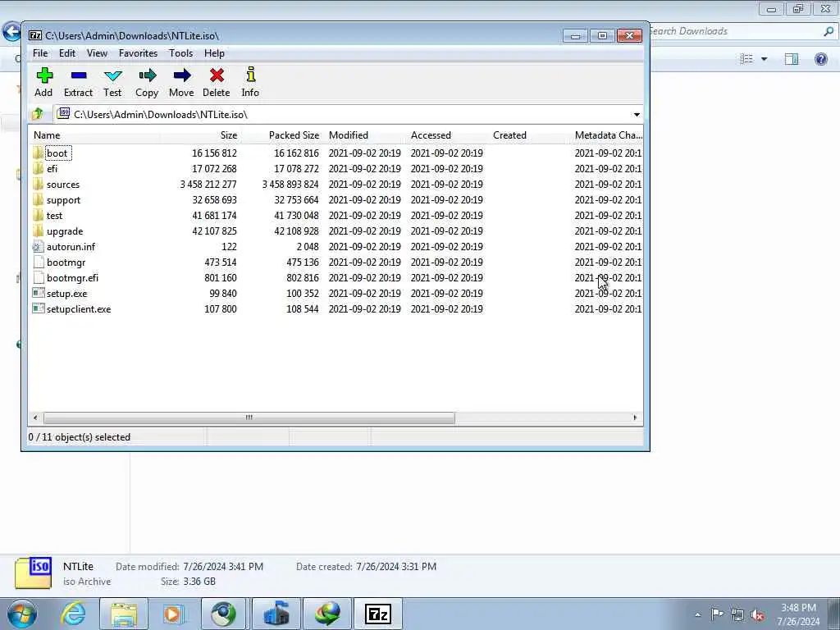Open the Edit menu

pos(67,53)
